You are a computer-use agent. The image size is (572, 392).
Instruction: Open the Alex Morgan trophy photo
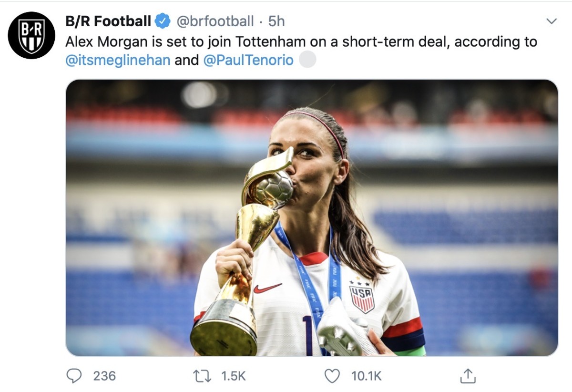pos(311,217)
